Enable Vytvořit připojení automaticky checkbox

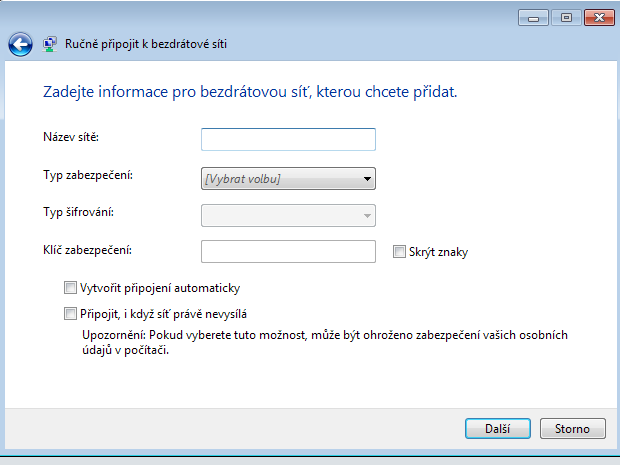pos(70,287)
